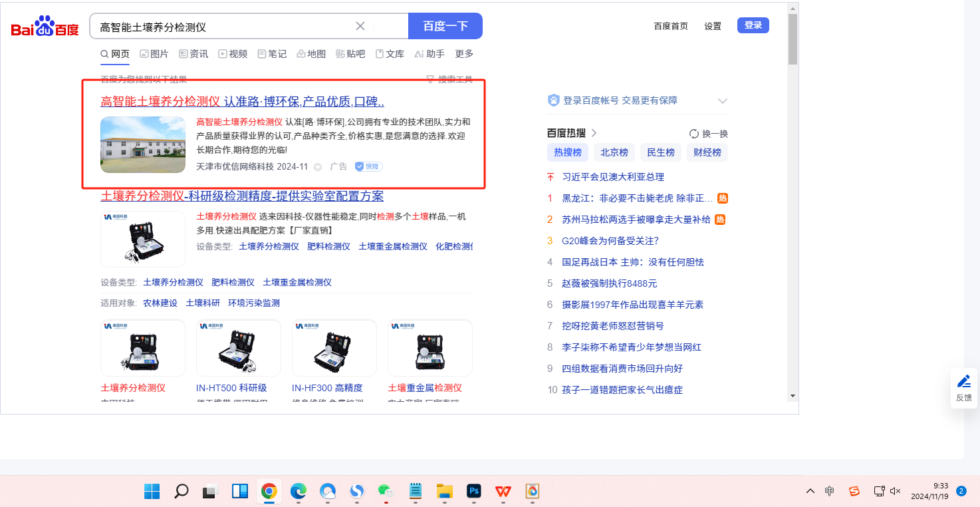This screenshot has width=980, height=507.
Task: Open WPS Office from the taskbar
Action: point(503,492)
